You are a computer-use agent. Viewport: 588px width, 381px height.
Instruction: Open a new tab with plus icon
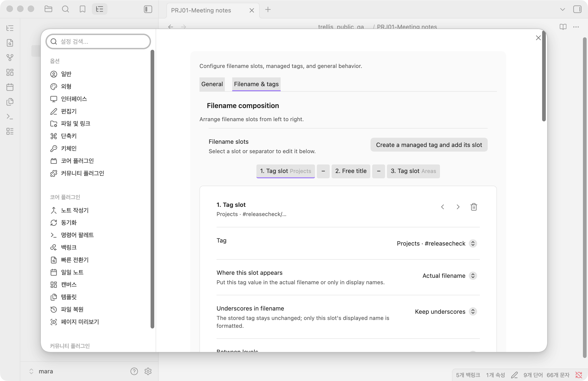pos(268,10)
